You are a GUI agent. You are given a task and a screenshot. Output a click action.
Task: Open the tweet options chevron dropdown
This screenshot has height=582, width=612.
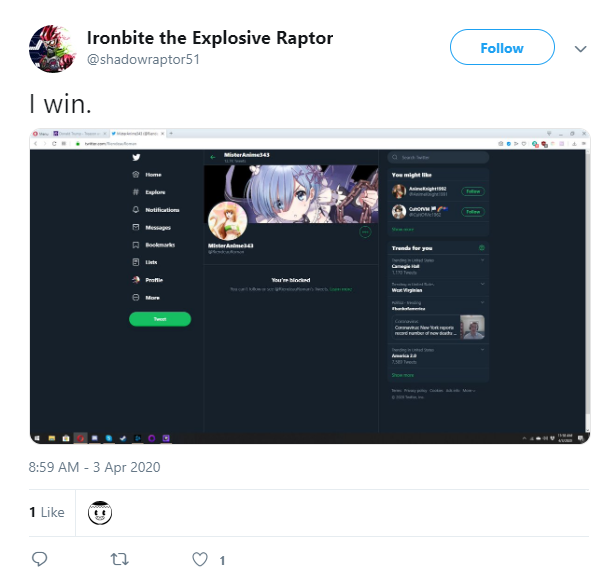tap(581, 49)
